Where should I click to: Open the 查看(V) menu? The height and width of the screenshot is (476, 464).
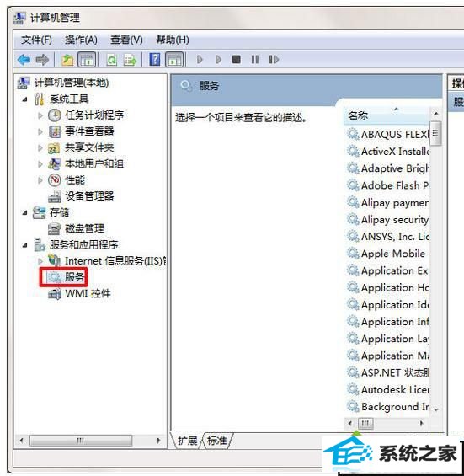tap(126, 40)
